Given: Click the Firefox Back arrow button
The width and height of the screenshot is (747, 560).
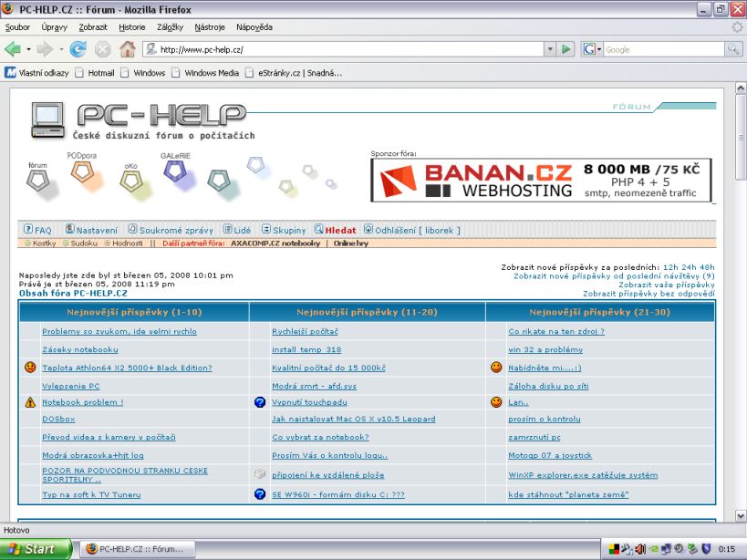Looking at the screenshot, I should (13, 49).
